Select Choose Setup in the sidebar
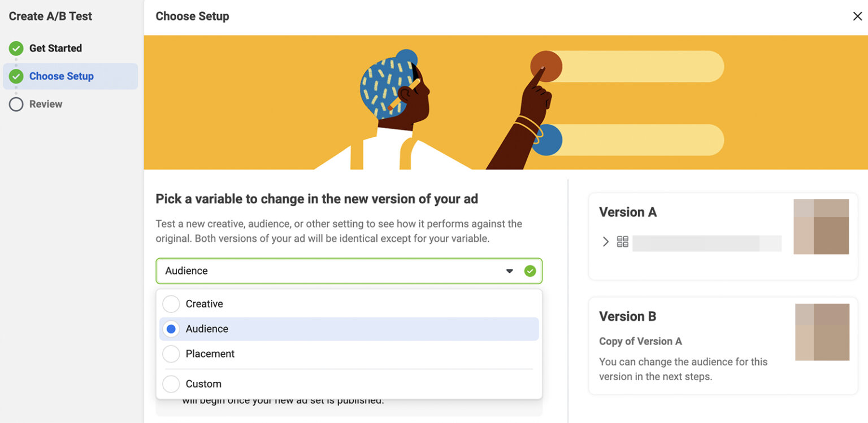 pyautogui.click(x=60, y=76)
